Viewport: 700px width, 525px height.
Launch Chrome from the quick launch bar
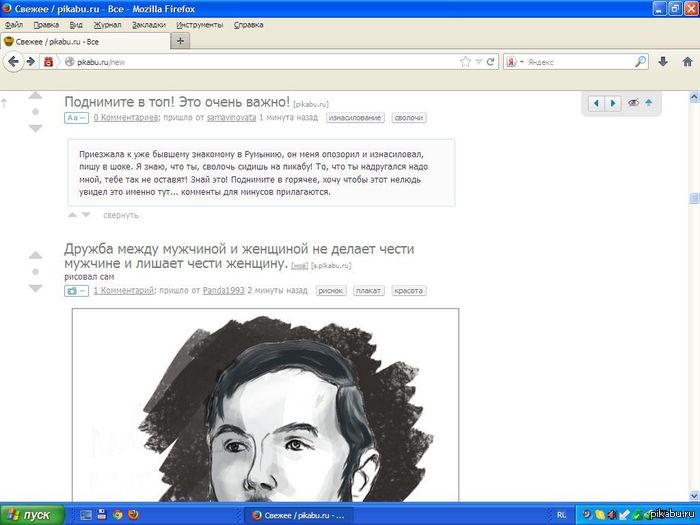117,515
